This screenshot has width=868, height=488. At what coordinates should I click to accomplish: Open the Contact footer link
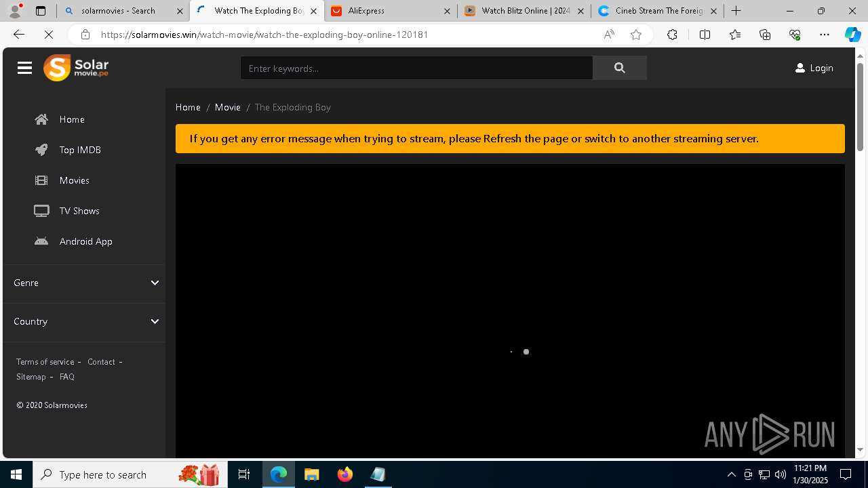(x=101, y=362)
